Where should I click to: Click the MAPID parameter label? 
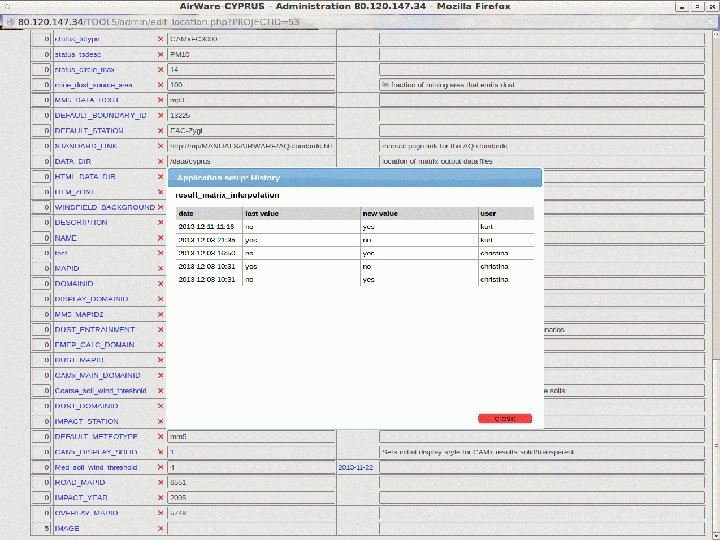(x=67, y=268)
